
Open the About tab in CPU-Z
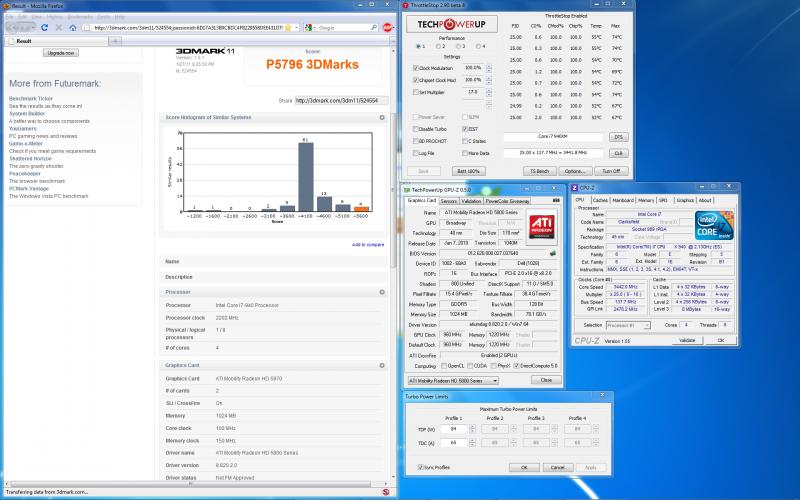coord(705,200)
